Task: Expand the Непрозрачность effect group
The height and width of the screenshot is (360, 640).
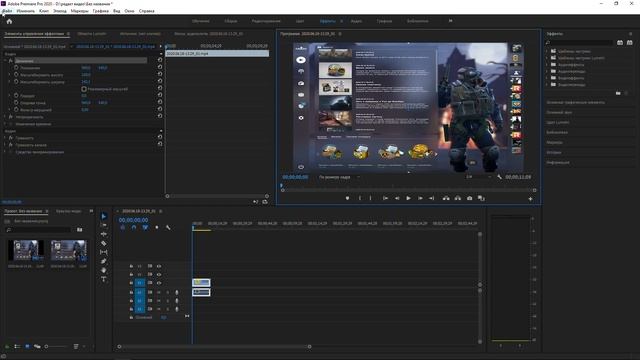Action: tap(5, 117)
